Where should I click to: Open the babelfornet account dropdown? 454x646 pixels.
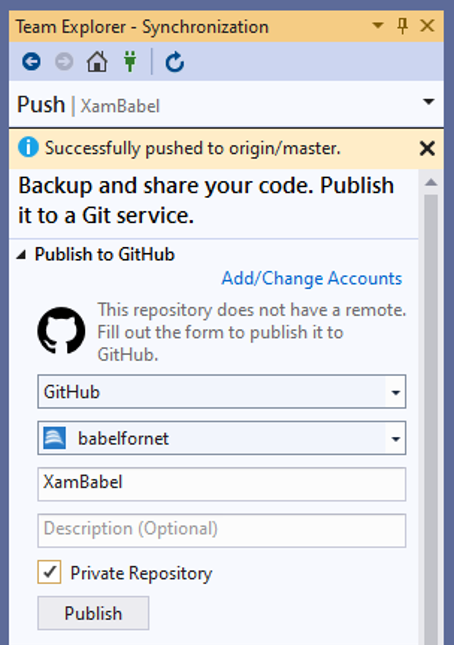pos(222,438)
